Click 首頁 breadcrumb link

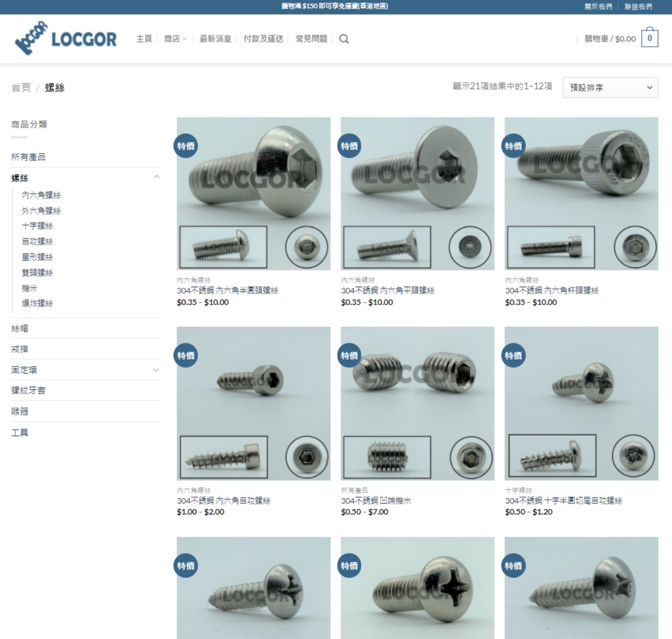click(x=21, y=88)
